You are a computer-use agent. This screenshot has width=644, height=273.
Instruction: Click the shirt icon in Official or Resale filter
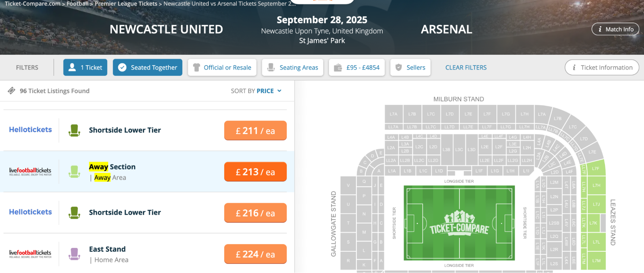point(197,67)
